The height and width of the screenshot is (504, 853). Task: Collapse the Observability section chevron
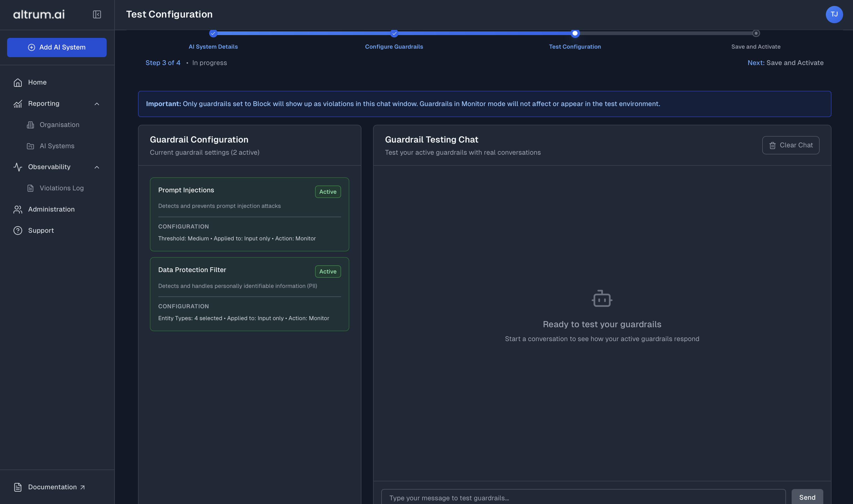(x=97, y=167)
